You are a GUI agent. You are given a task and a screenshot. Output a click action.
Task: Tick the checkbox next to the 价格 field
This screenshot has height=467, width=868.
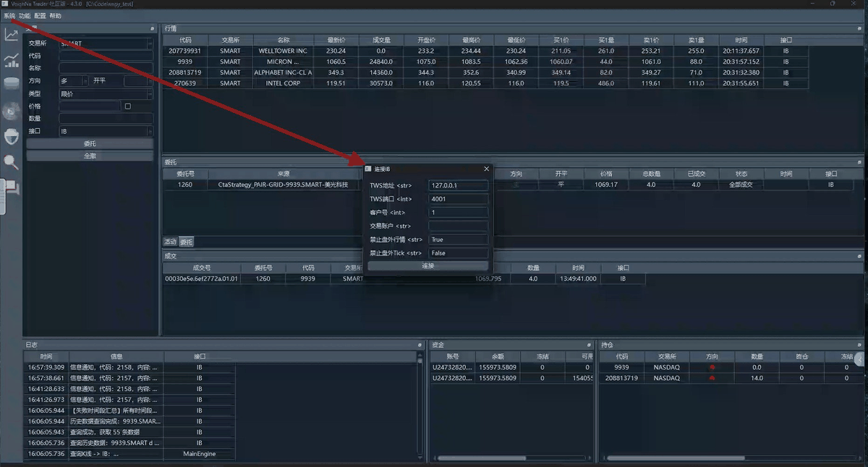tap(128, 106)
